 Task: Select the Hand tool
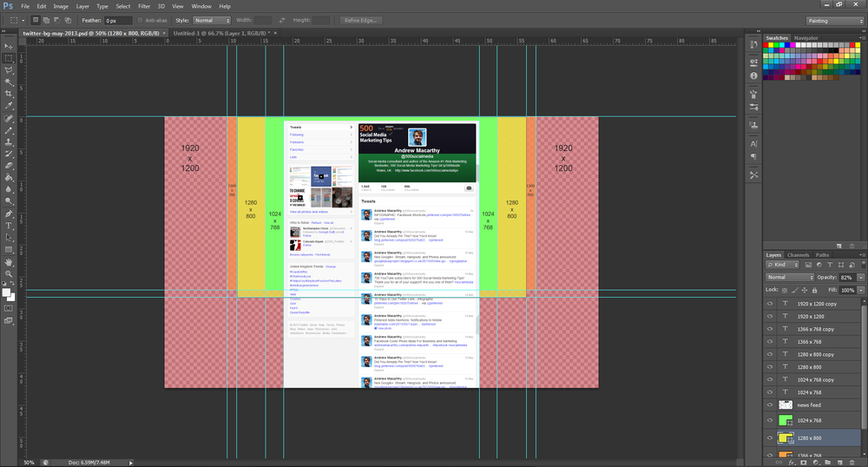pyautogui.click(x=9, y=262)
